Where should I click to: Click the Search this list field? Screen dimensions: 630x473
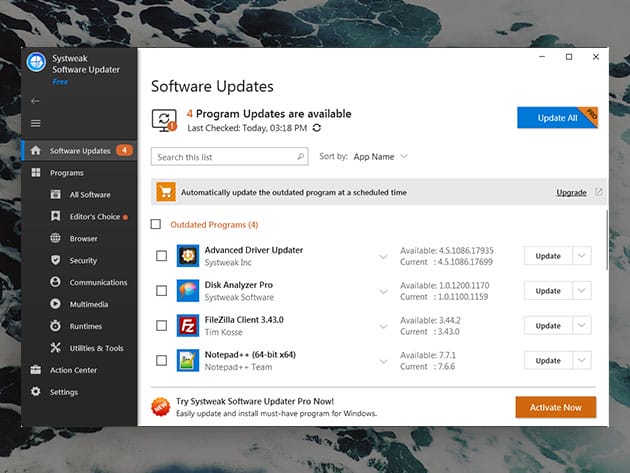tap(229, 156)
